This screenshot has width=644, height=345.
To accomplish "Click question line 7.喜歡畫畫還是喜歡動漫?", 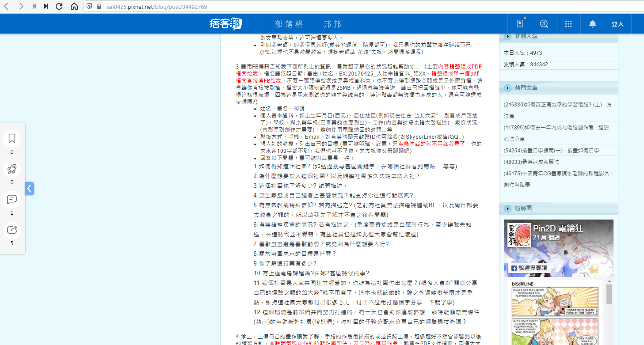I will pos(321,244).
